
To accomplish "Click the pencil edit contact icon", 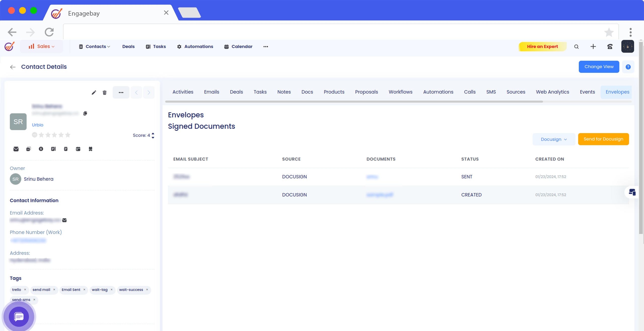I will click(x=94, y=93).
